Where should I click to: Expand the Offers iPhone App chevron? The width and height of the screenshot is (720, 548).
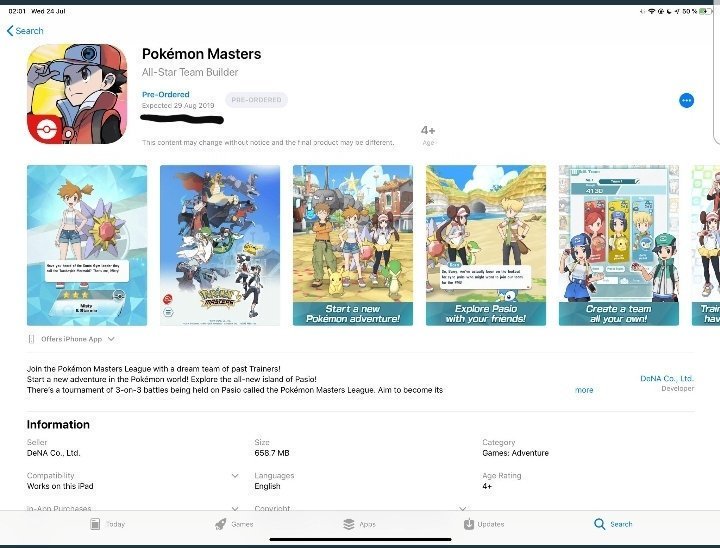111,339
